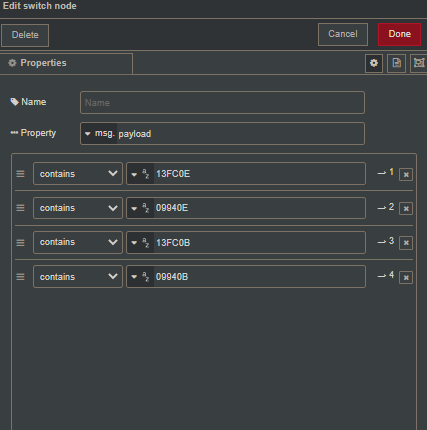Focus the Name input field
Viewport: 427px width, 430px height.
[x=222, y=103]
